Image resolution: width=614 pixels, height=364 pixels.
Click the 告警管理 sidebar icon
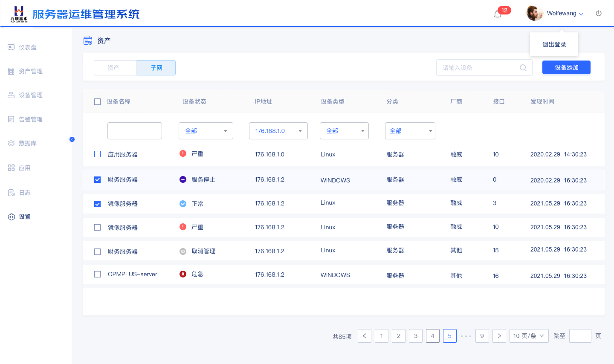click(11, 119)
